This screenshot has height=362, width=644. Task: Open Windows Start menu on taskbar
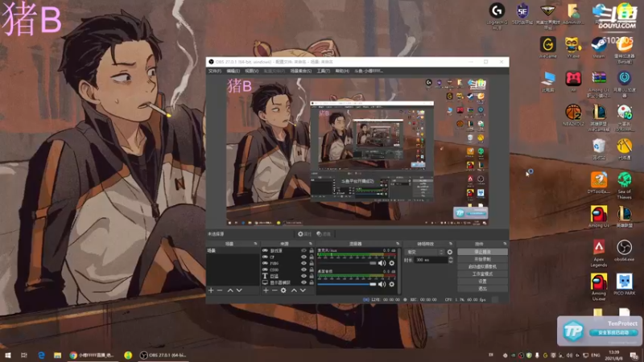[x=8, y=355]
